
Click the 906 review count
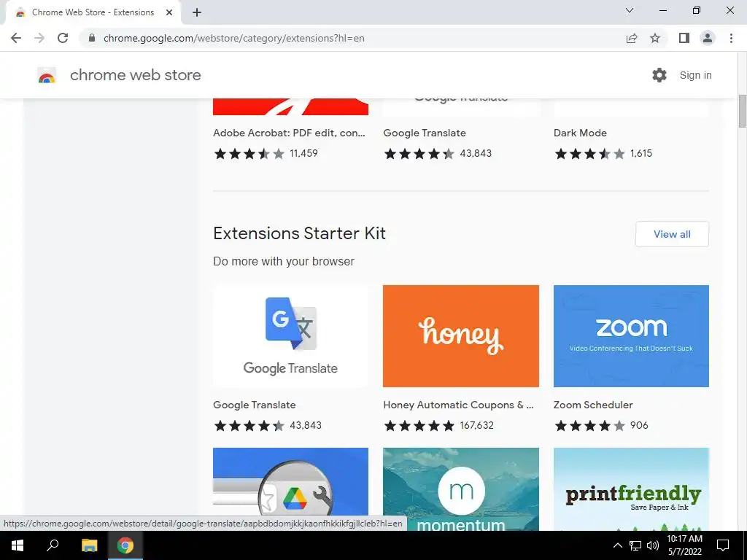[x=639, y=425]
